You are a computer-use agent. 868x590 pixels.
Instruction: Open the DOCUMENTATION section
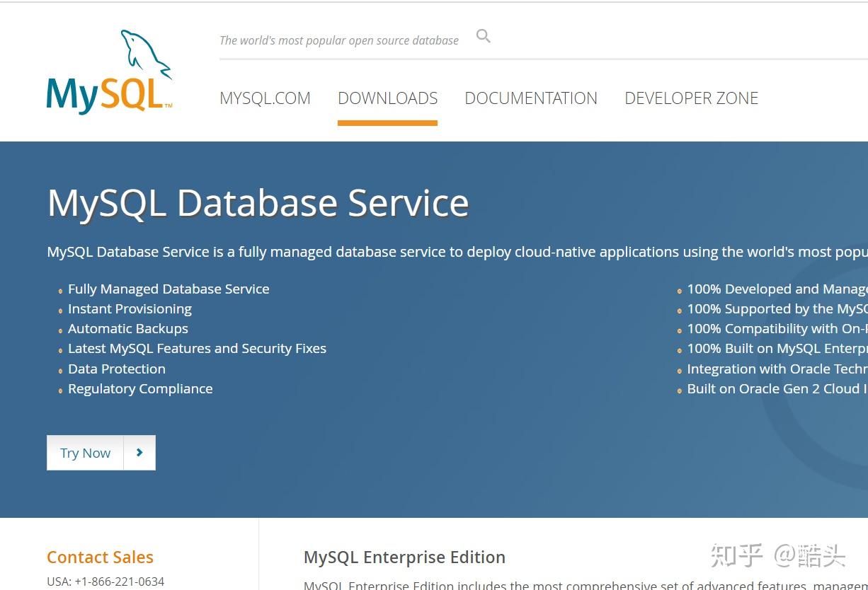pyautogui.click(x=531, y=98)
